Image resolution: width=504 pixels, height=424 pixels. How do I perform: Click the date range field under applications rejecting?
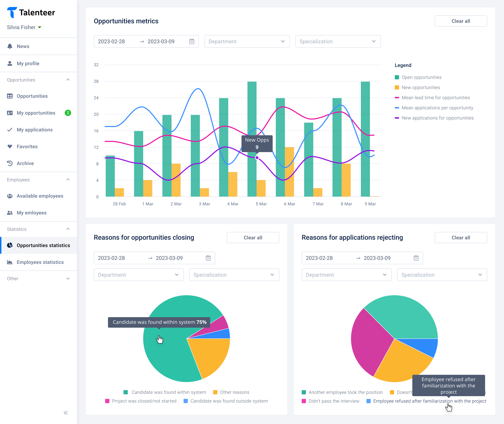(x=362, y=258)
